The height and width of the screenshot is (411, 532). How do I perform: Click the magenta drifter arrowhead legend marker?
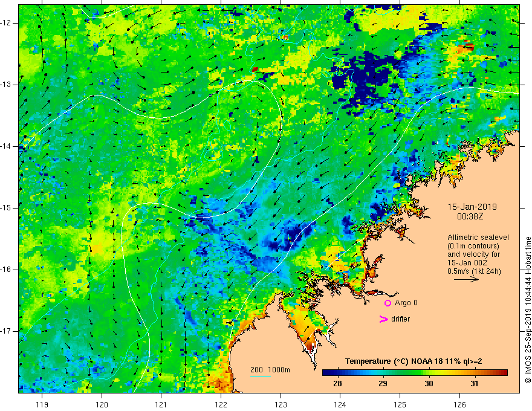click(x=384, y=319)
